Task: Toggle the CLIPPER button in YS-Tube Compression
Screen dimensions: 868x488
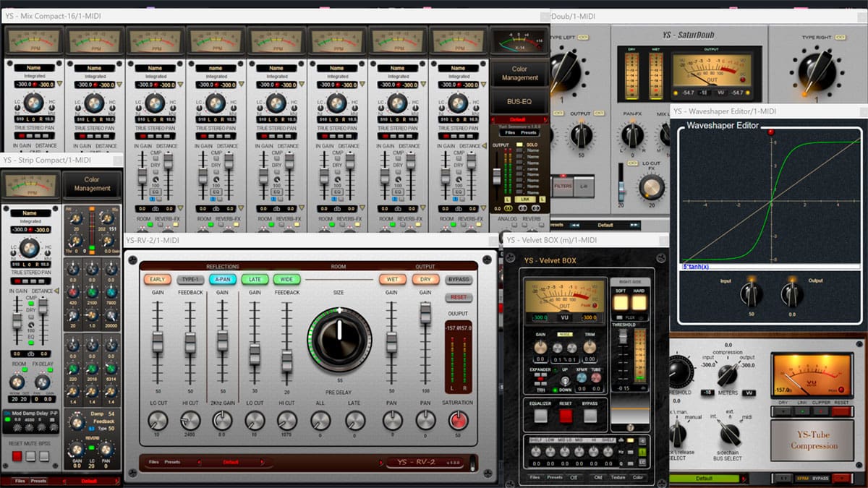Action: [x=820, y=411]
